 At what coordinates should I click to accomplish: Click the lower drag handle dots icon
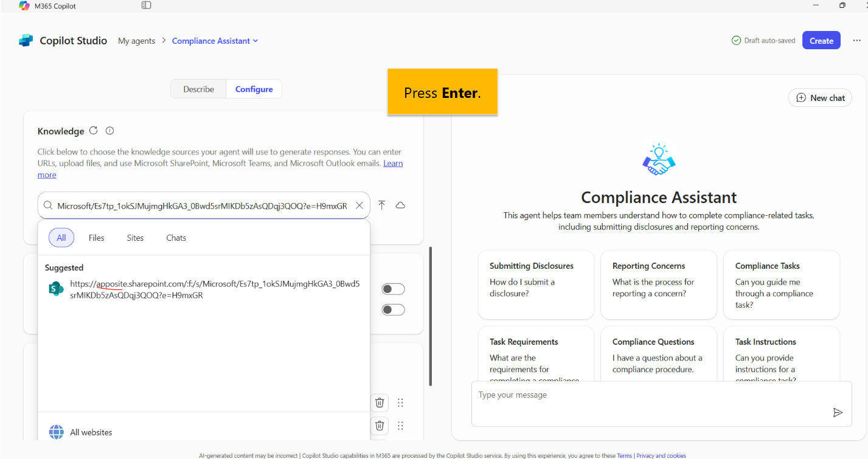400,426
